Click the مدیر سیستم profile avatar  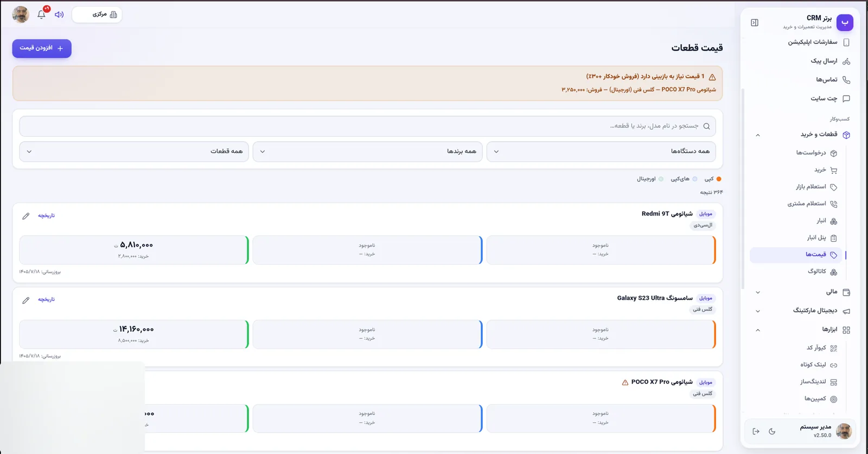(x=844, y=432)
